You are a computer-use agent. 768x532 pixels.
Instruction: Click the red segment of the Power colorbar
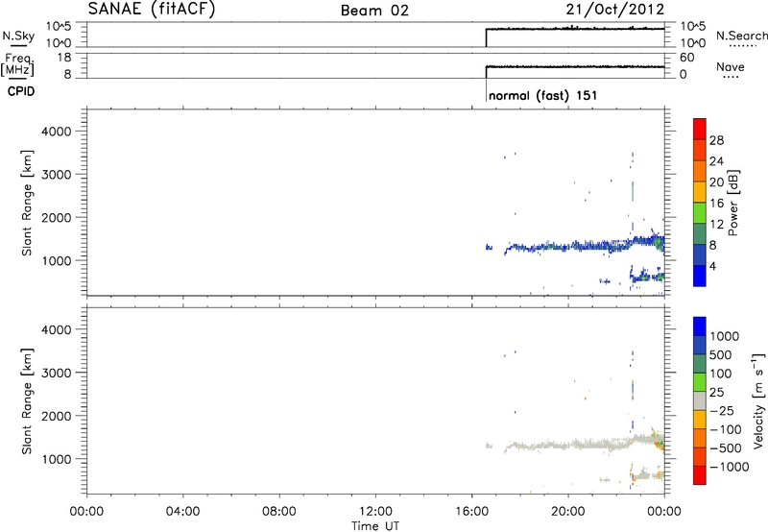[x=700, y=129]
